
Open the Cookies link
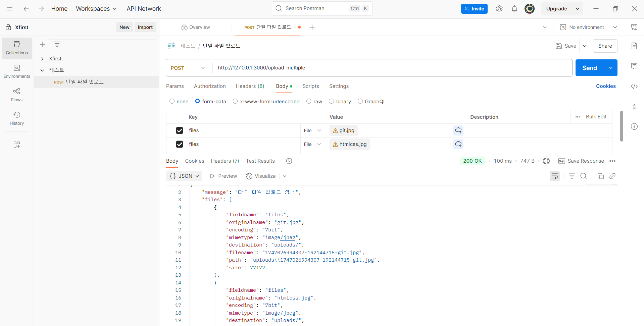(x=606, y=86)
